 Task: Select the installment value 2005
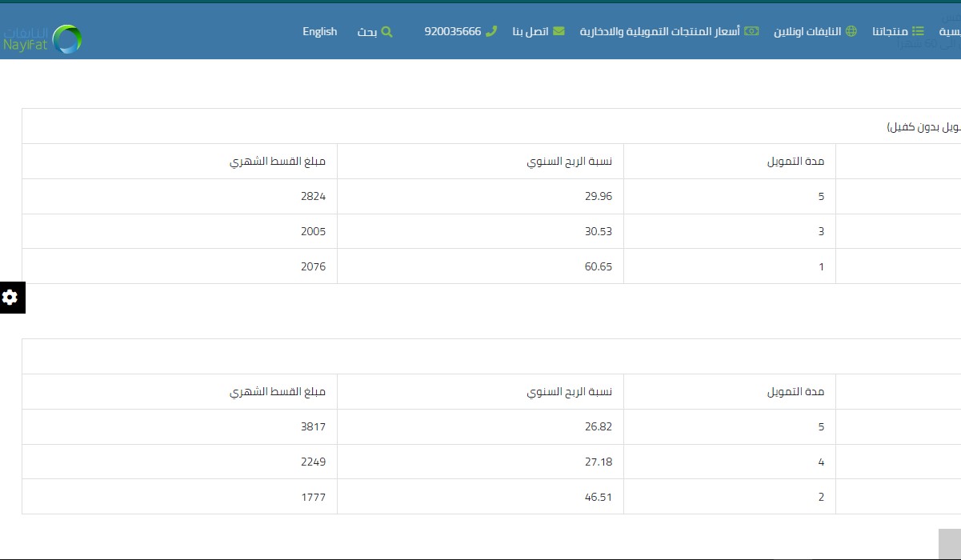coord(314,232)
